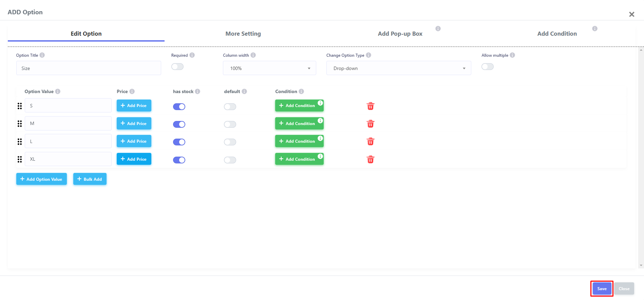
Task: Close the ADD Option dialog with X
Action: pos(631,14)
